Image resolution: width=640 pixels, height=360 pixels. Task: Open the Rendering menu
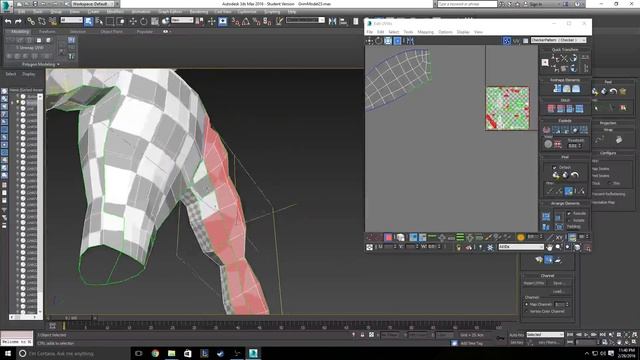pyautogui.click(x=199, y=12)
